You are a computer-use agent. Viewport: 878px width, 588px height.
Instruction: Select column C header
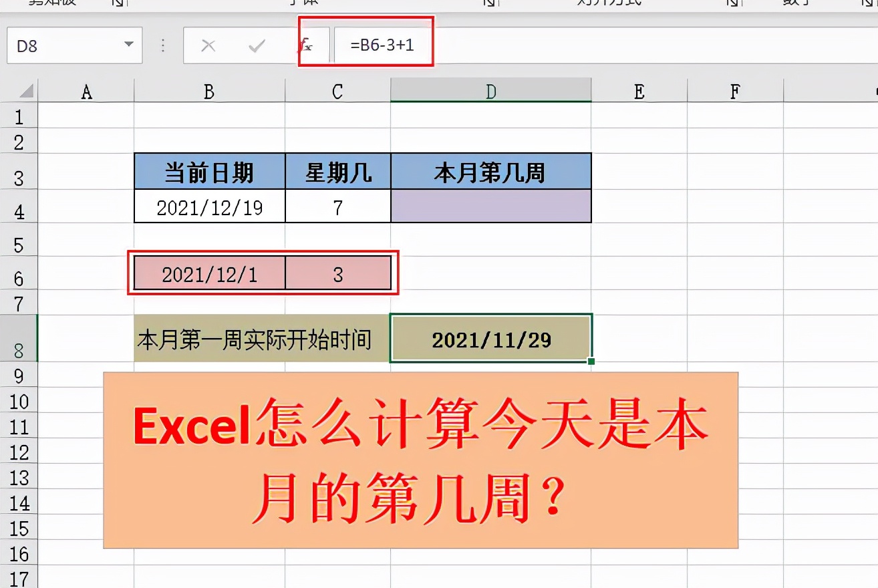(337, 91)
